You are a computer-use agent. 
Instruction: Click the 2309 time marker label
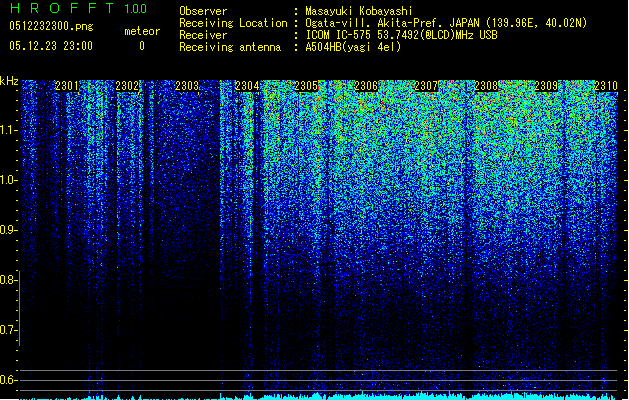tap(546, 86)
